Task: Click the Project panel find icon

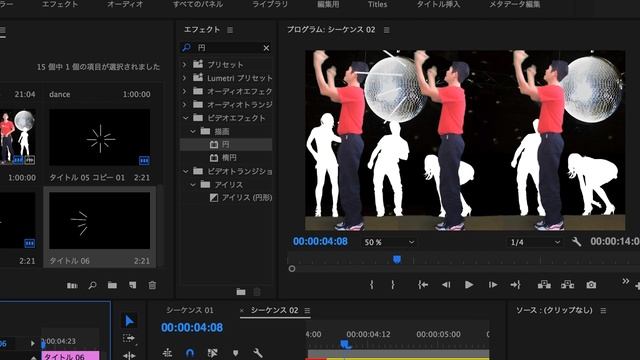Action: pyautogui.click(x=93, y=285)
